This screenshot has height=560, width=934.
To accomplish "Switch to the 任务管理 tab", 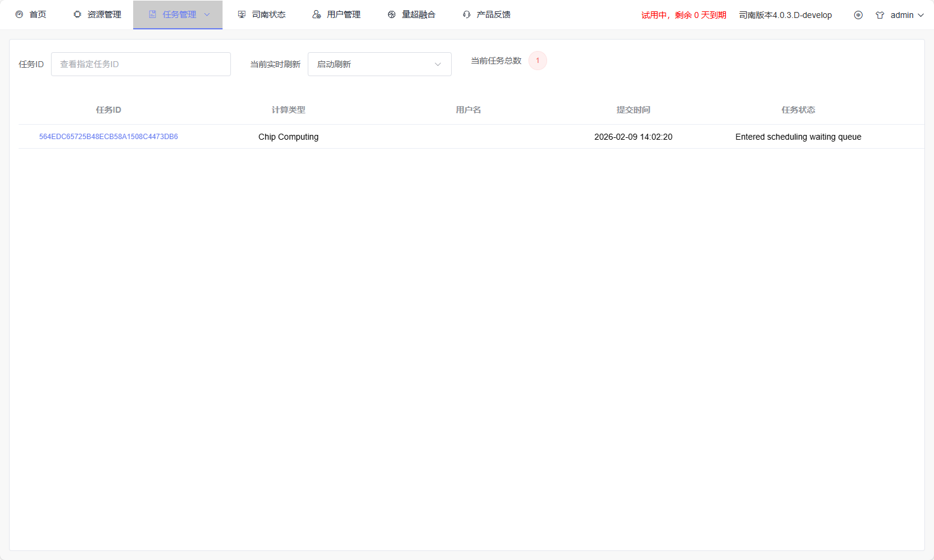I will tap(179, 14).
